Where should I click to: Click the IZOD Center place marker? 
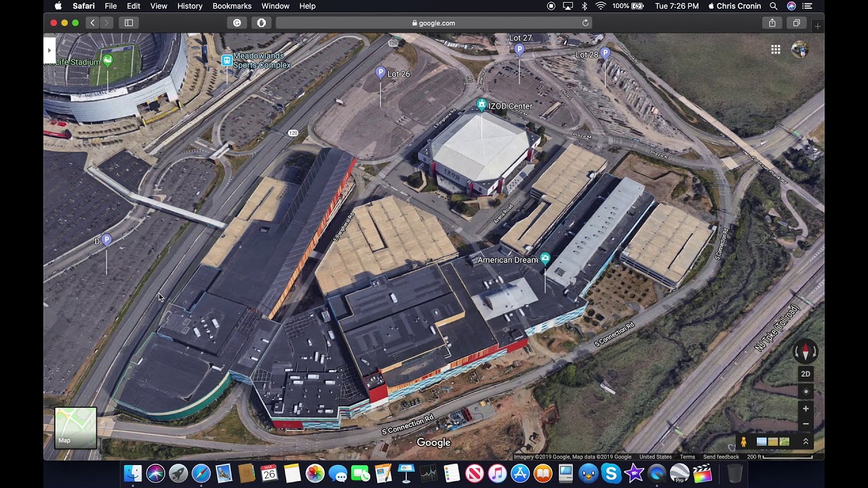pos(481,104)
